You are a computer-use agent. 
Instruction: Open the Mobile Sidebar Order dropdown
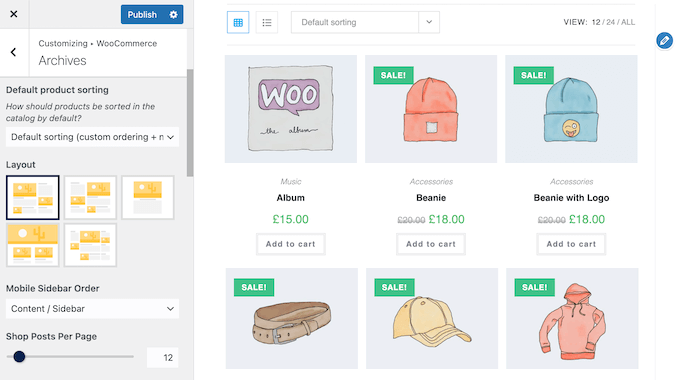coord(92,309)
